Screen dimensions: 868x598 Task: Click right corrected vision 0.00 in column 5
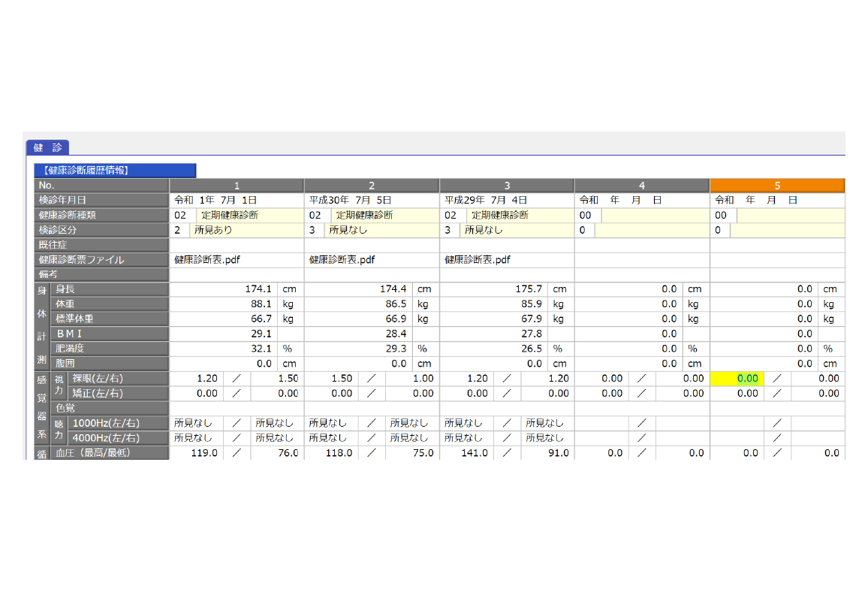point(818,394)
